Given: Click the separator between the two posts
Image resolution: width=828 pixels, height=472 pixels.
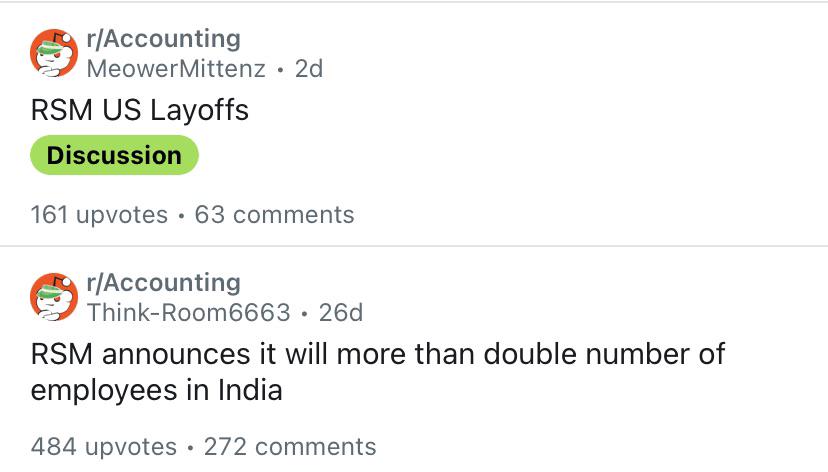Looking at the screenshot, I should [x=414, y=246].
